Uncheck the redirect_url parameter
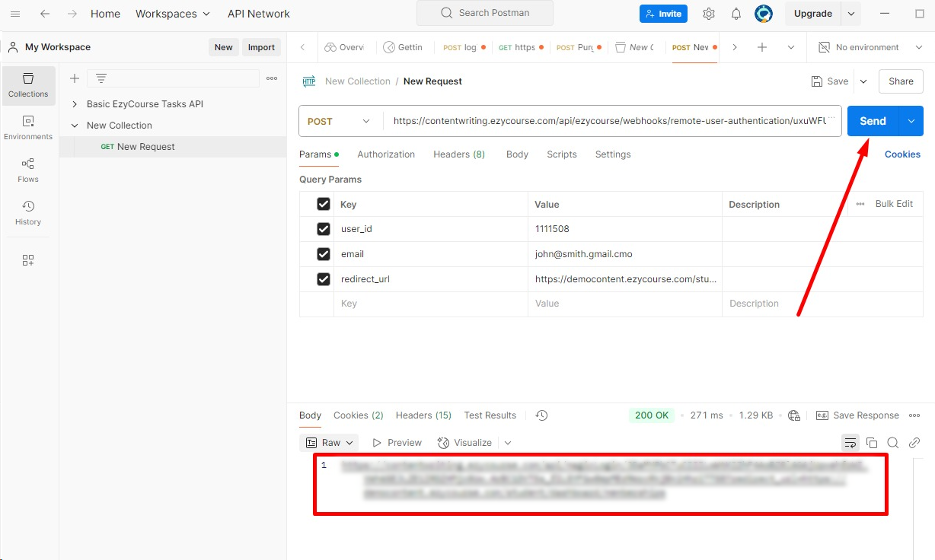 324,279
